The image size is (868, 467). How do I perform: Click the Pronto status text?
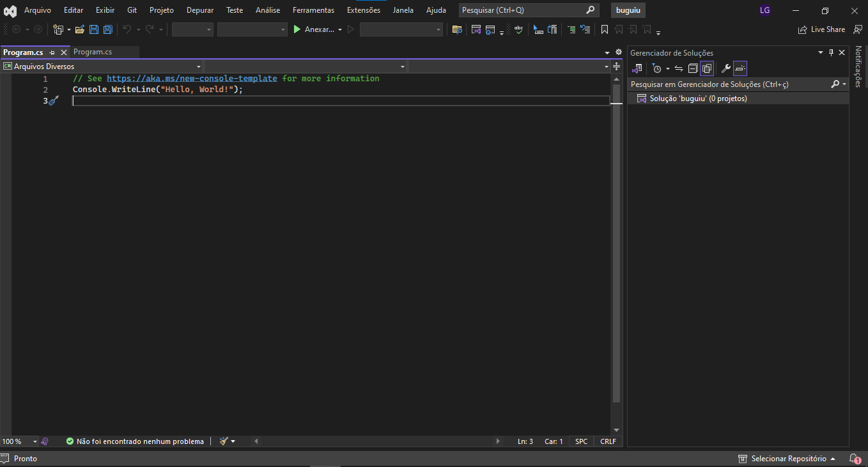point(26,459)
